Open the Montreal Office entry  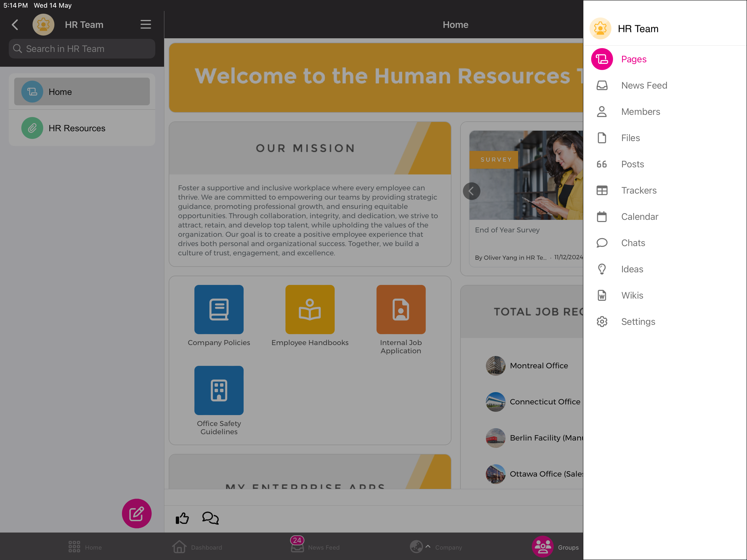point(538,366)
